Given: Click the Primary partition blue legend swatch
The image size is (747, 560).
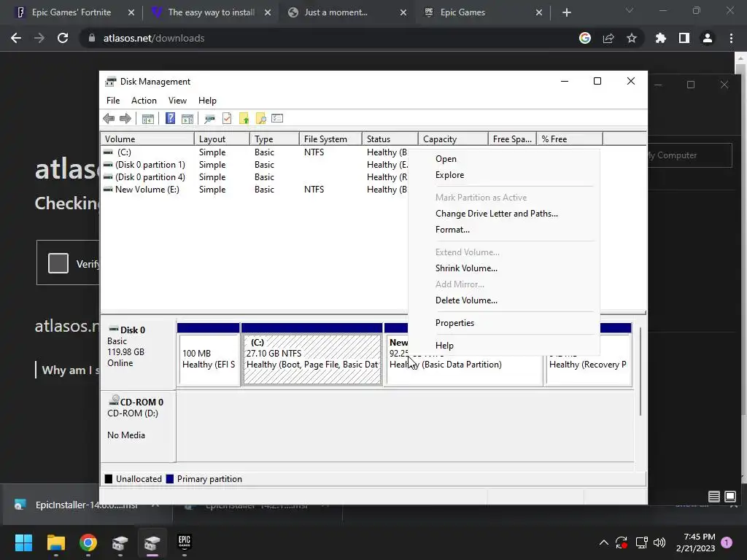Looking at the screenshot, I should pos(169,479).
